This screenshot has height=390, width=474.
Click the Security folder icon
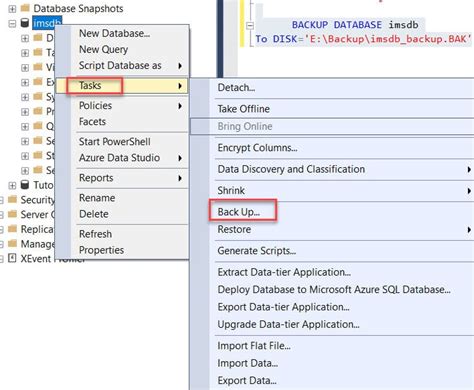coord(12,199)
